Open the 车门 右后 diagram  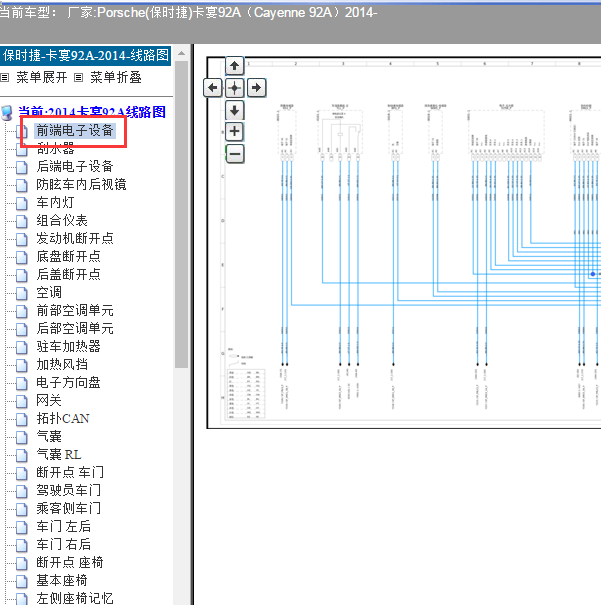(x=63, y=544)
